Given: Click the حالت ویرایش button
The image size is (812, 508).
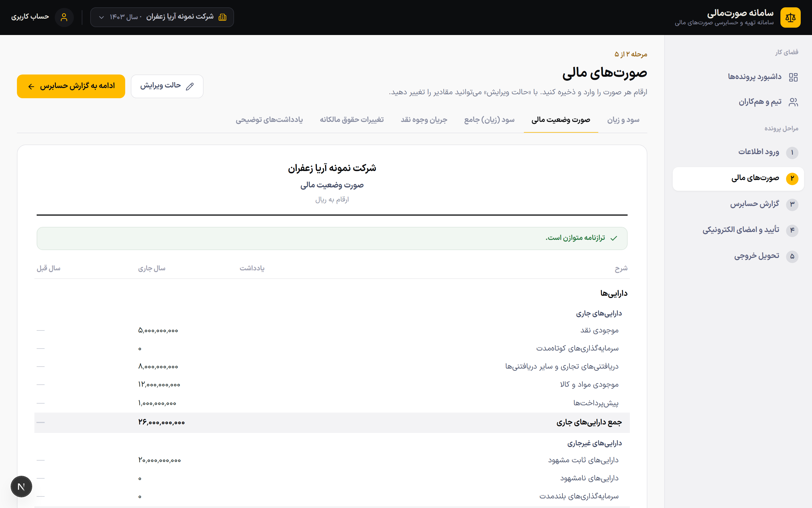Looking at the screenshot, I should (x=167, y=86).
